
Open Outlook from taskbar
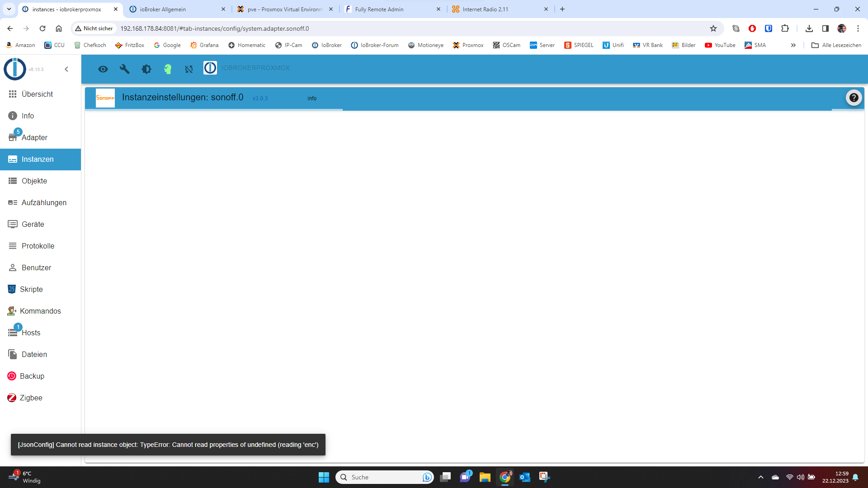pyautogui.click(x=525, y=477)
